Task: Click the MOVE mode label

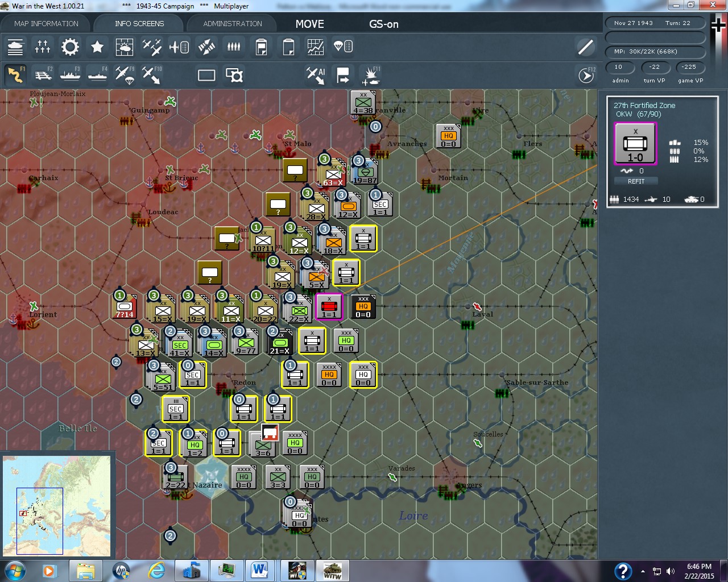Action: tap(310, 24)
